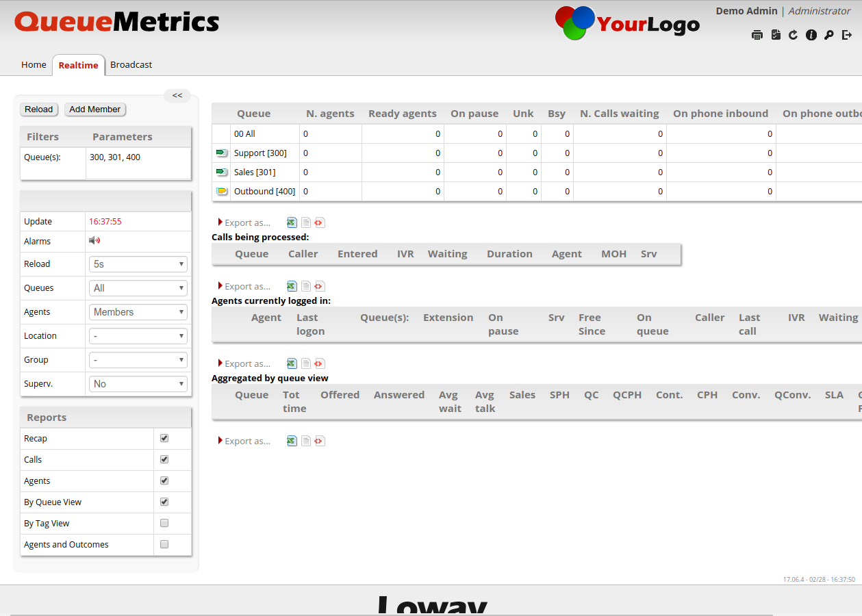Click the printer icon in the header
Viewport: 862px width, 616px height.
tap(757, 35)
